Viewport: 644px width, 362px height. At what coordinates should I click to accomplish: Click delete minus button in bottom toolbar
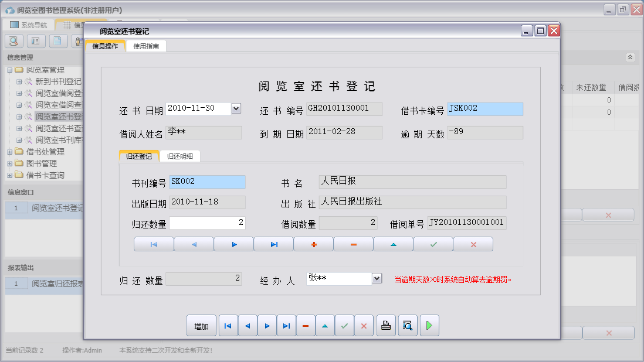pyautogui.click(x=306, y=326)
